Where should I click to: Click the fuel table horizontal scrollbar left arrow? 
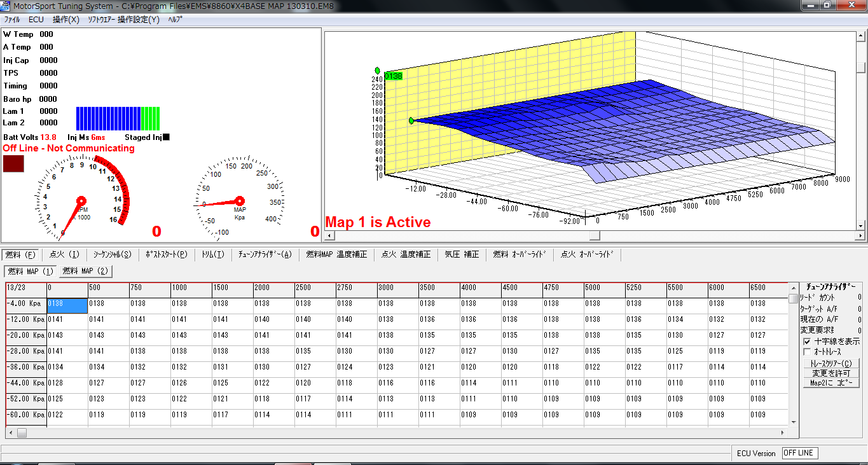pos(11,433)
